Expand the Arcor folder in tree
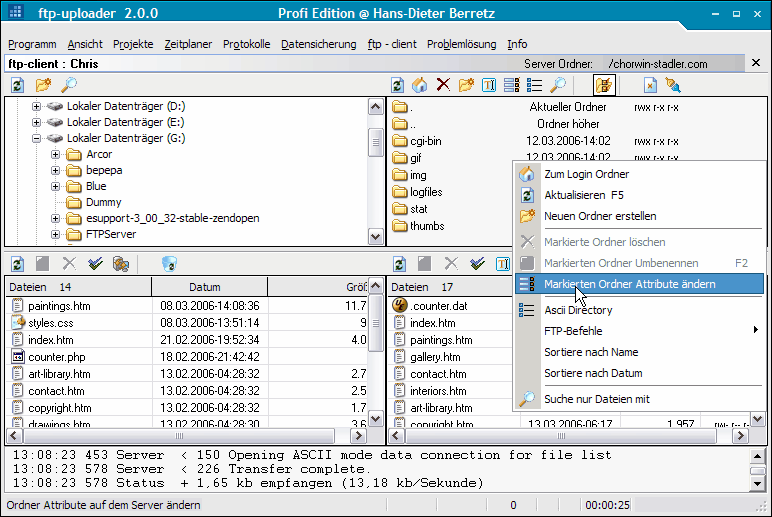The height and width of the screenshot is (517, 772). pos(57,155)
